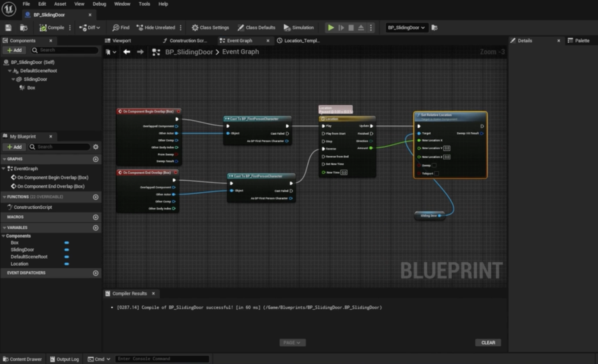The image size is (598, 364).
Task: Open the Diff dropdown
Action: [89, 27]
